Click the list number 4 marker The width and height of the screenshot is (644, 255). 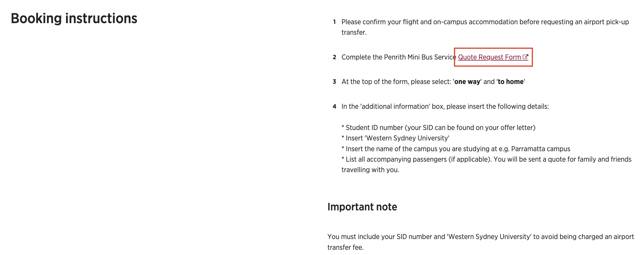(334, 107)
